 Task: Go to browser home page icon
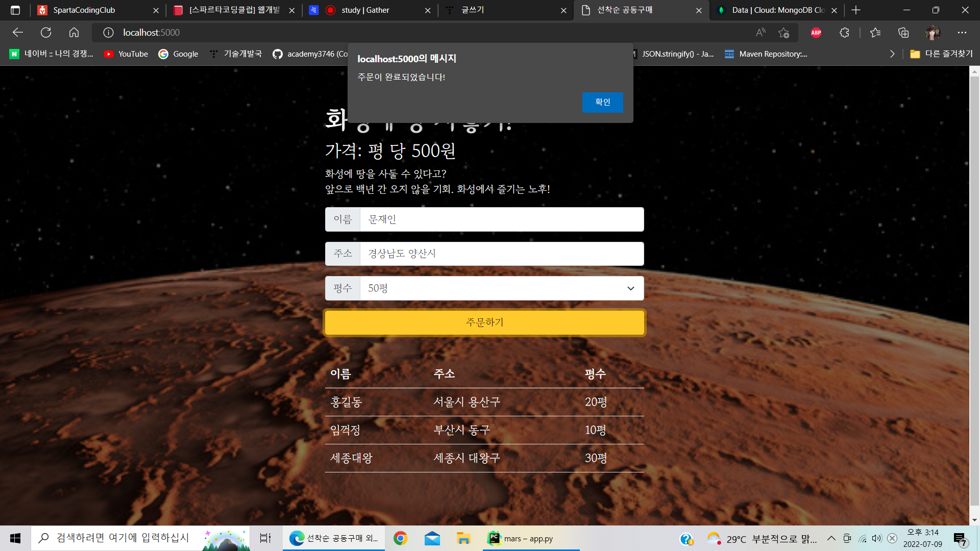(74, 33)
